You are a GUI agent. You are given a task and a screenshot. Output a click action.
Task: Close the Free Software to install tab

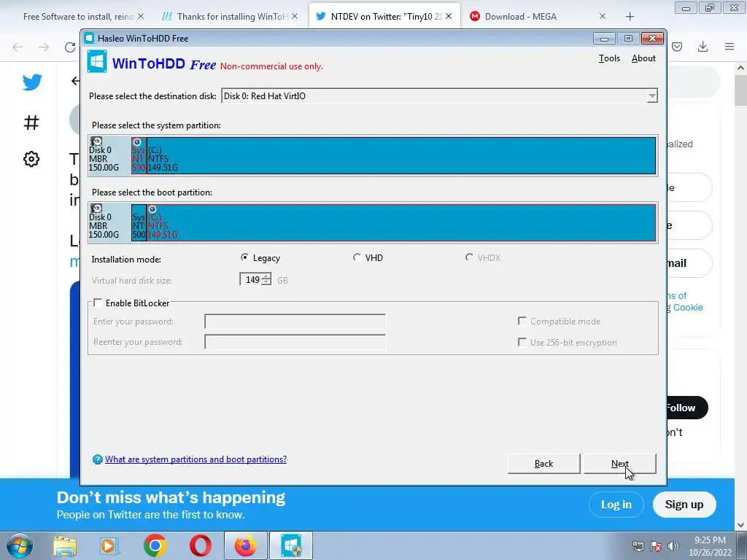pos(141,16)
